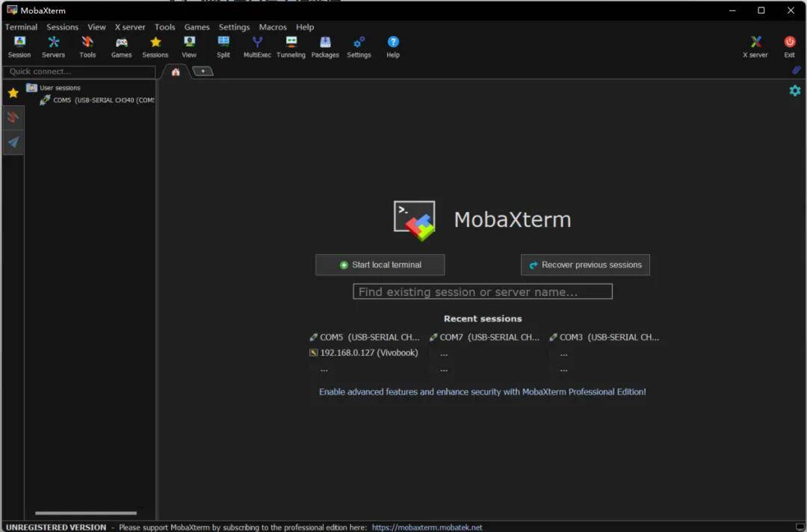Open the View menu
This screenshot has height=532, width=807.
96,27
